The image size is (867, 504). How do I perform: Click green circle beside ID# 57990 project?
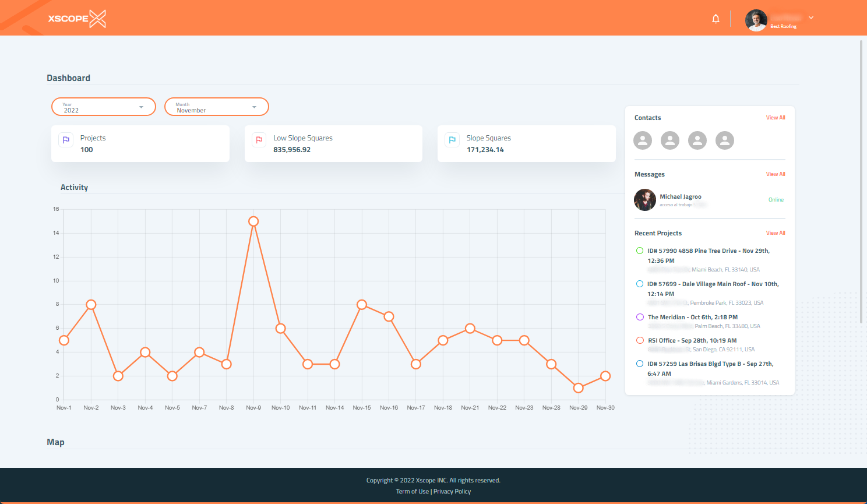pyautogui.click(x=640, y=251)
